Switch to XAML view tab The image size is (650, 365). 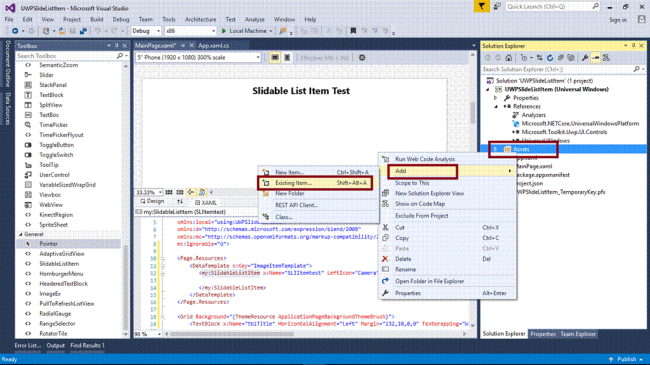206,202
